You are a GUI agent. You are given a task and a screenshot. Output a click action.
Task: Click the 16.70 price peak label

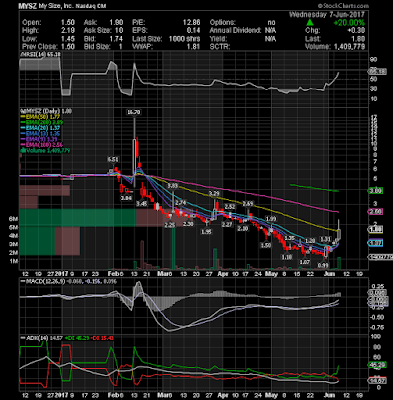coord(133,112)
